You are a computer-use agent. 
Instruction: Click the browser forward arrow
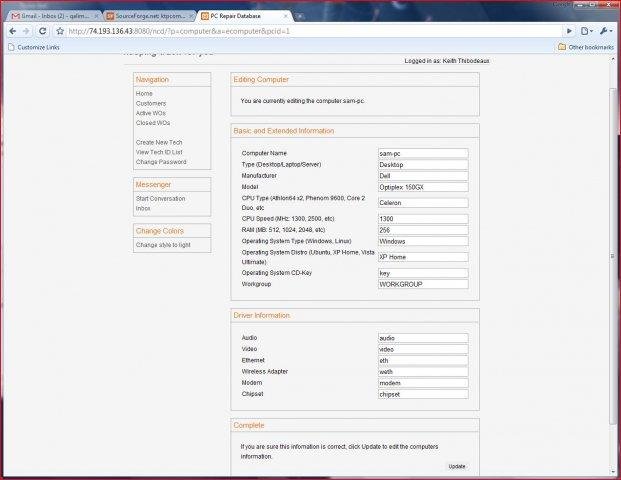tap(26, 31)
